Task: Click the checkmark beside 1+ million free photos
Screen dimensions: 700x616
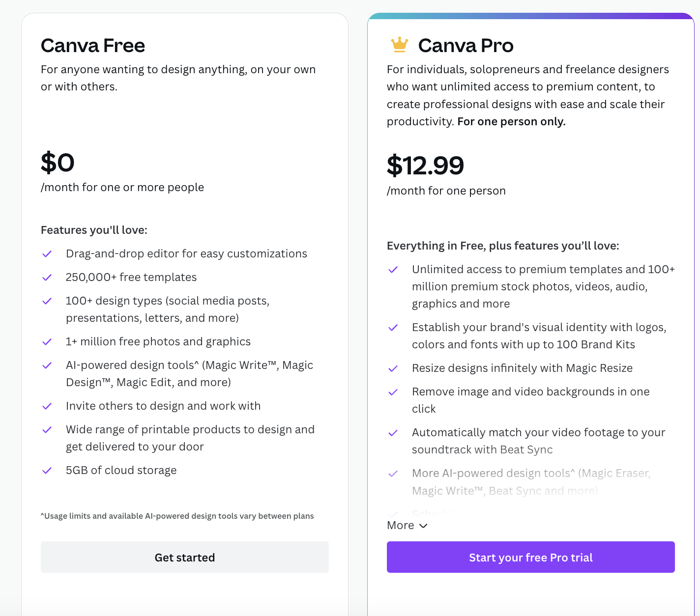Action: point(47,342)
